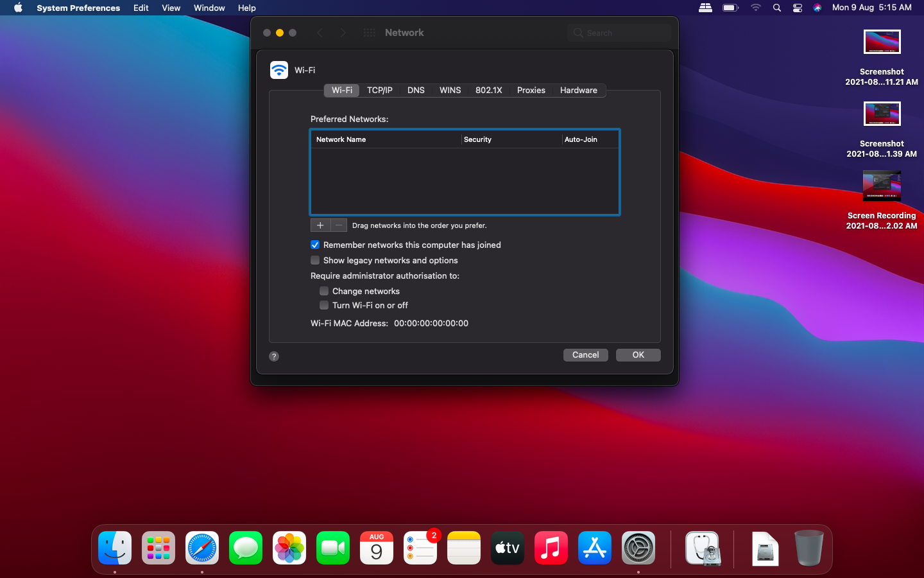Click the Network Name column header

(386, 139)
